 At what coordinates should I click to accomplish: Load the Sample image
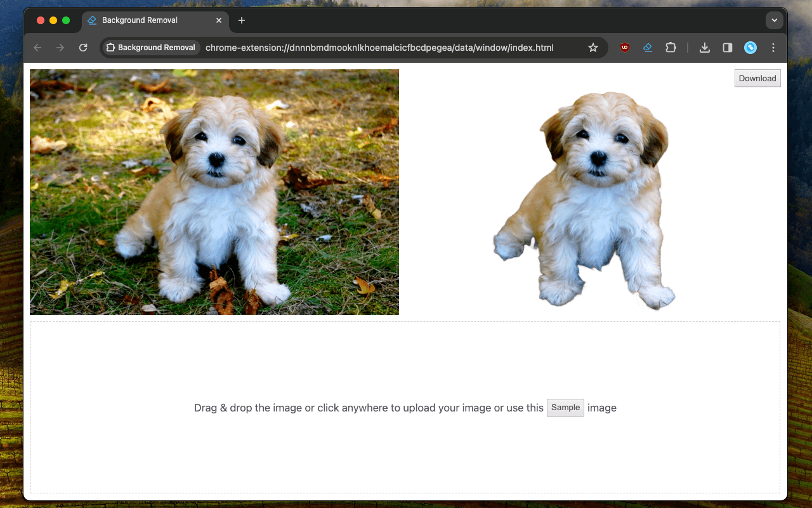point(565,408)
